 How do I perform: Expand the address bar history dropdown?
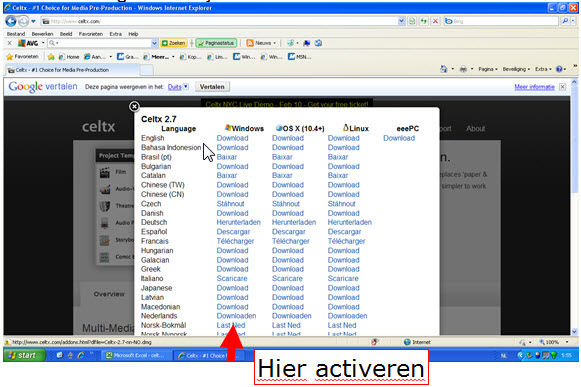pyautogui.click(x=401, y=21)
